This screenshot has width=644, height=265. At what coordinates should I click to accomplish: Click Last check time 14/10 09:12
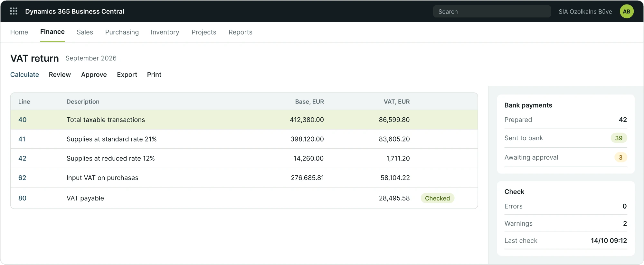coord(609,240)
